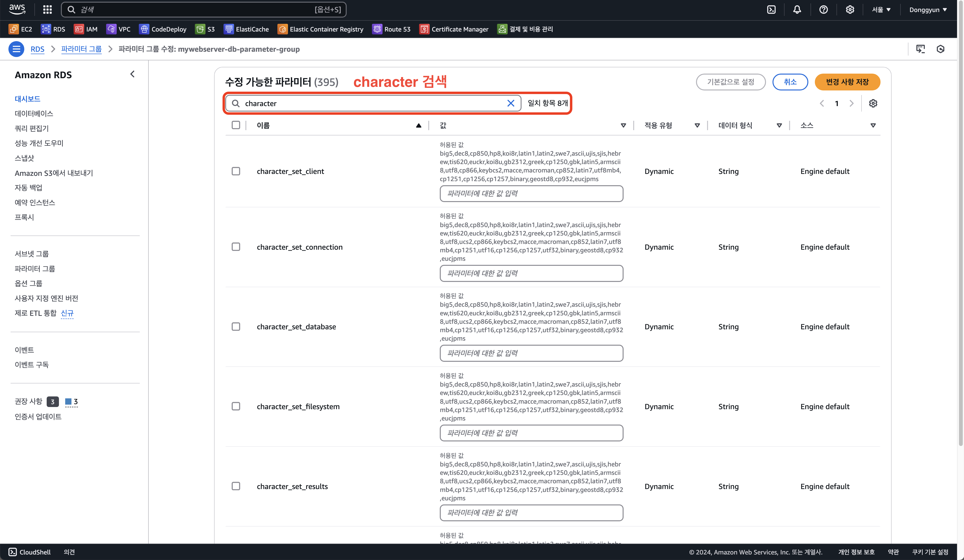The width and height of the screenshot is (964, 560).
Task: Open the Donggyun account dropdown
Action: (928, 10)
